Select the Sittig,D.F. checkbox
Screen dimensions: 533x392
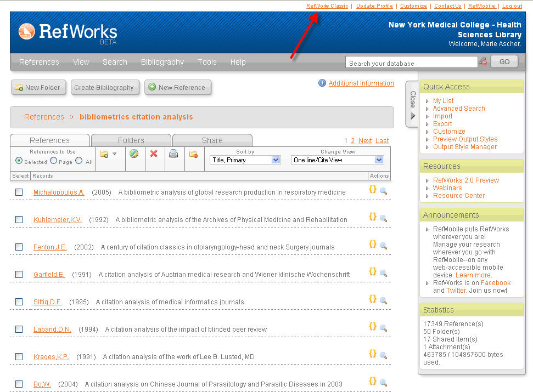(19, 302)
